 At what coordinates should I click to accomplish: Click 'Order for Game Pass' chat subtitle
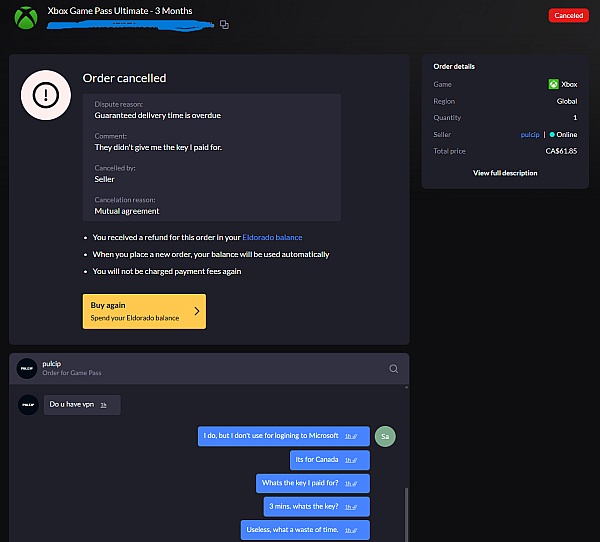tap(72, 373)
